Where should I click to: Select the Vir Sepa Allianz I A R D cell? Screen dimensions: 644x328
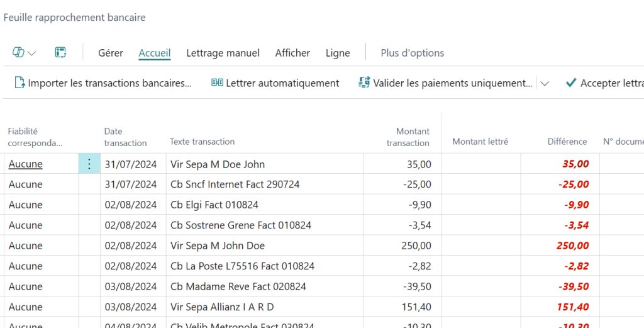(222, 307)
